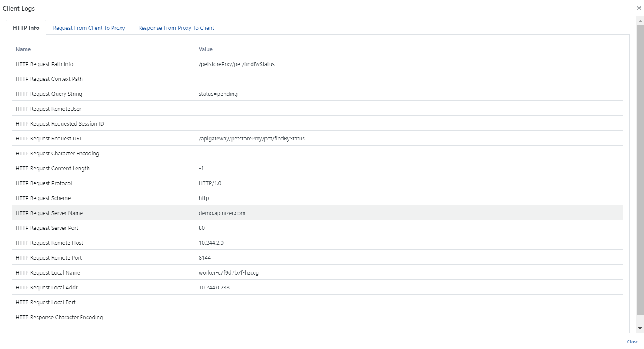Screen dimensions: 644x349
Task: Select the HTTP Request Protocol row
Action: 44,183
